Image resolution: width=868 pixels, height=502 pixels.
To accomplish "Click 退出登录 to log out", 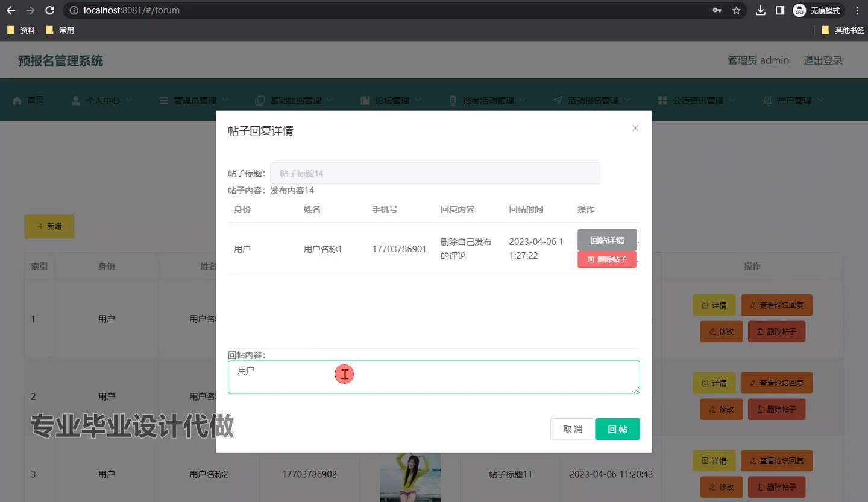I will (823, 60).
